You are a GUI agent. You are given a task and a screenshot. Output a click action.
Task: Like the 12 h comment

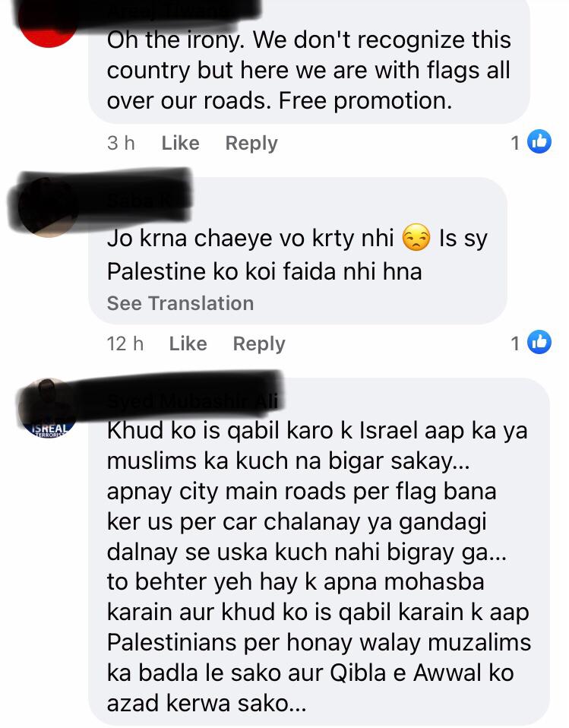point(188,343)
